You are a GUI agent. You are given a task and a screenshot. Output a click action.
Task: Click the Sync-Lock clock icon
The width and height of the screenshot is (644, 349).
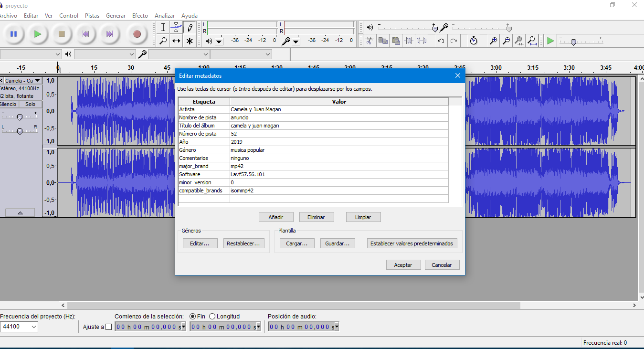pyautogui.click(x=473, y=41)
